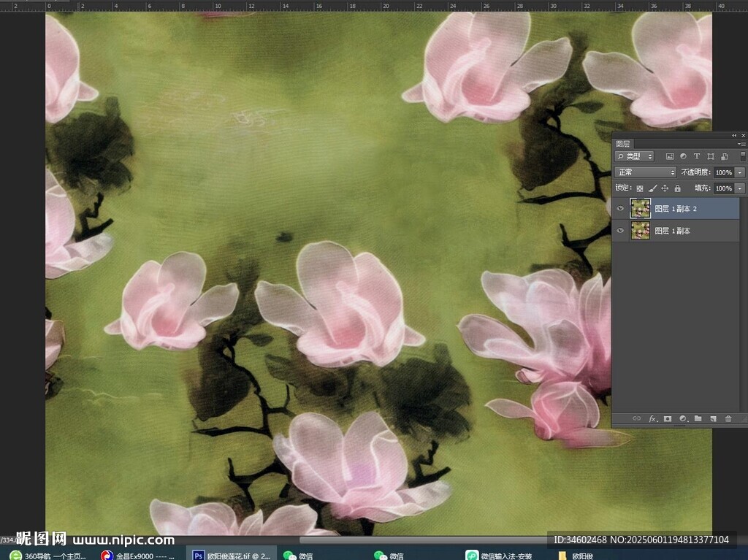748x560 pixels.
Task: Open the 正常 blend mode dropdown
Action: click(x=646, y=172)
